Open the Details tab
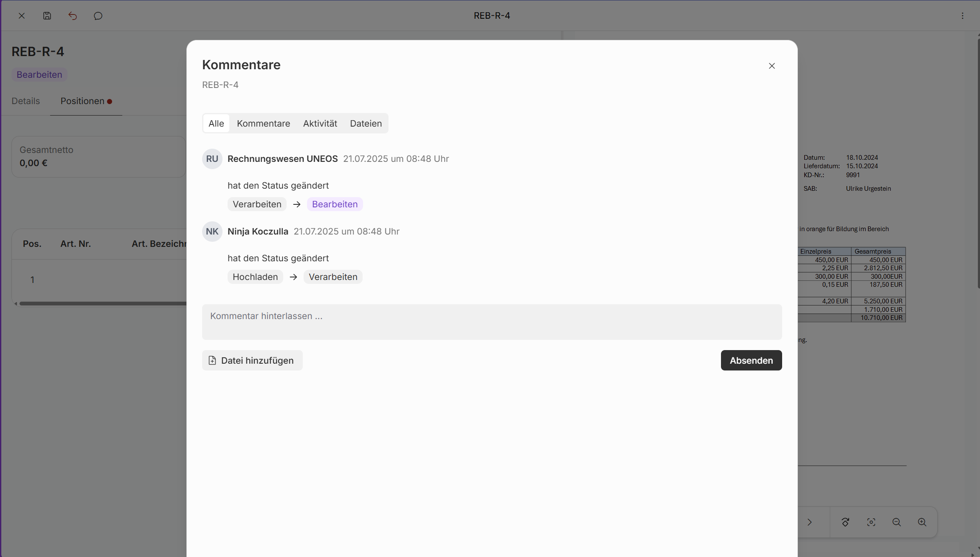 click(x=25, y=101)
